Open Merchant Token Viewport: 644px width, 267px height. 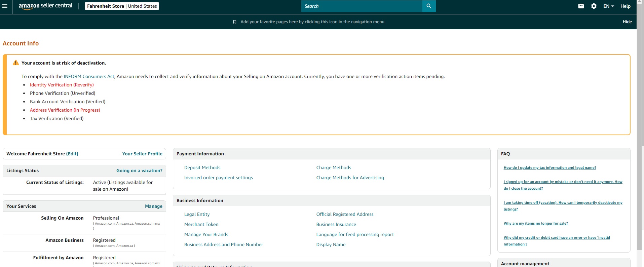[201, 224]
